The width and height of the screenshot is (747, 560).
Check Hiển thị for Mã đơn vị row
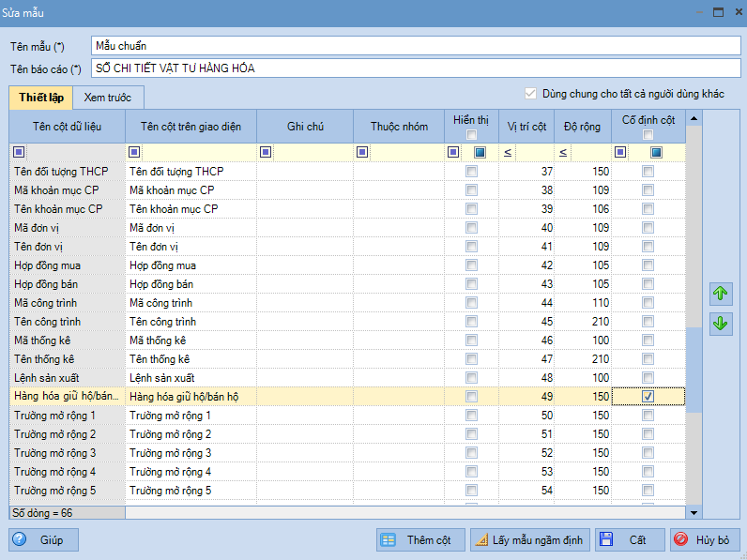471,228
